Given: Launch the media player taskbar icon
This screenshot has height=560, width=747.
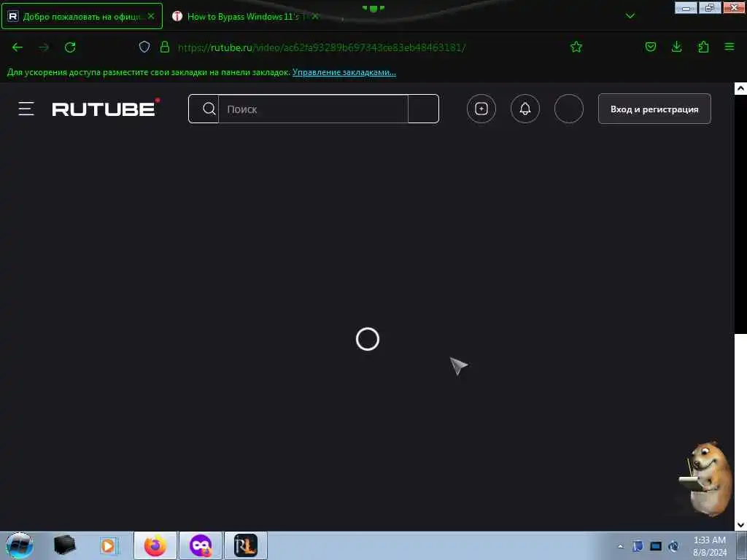Looking at the screenshot, I should coord(108,545).
